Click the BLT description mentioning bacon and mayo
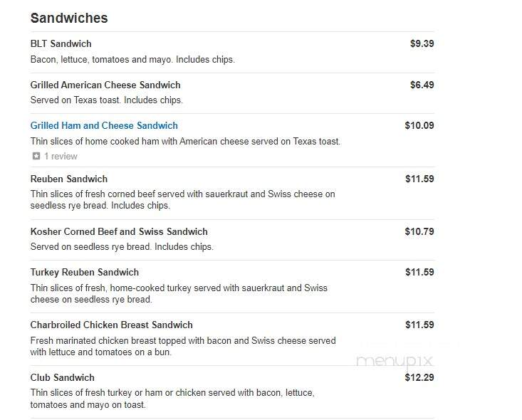 [132, 60]
